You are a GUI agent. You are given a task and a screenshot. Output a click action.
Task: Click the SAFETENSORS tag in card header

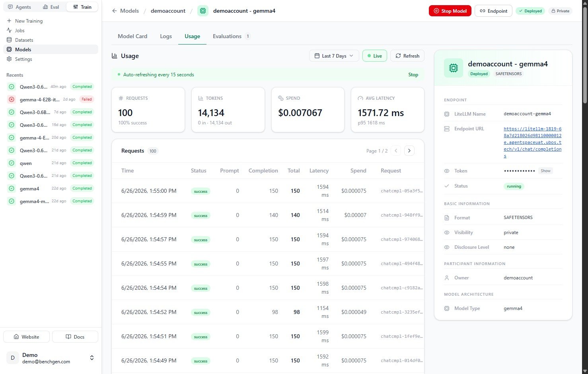tap(508, 74)
